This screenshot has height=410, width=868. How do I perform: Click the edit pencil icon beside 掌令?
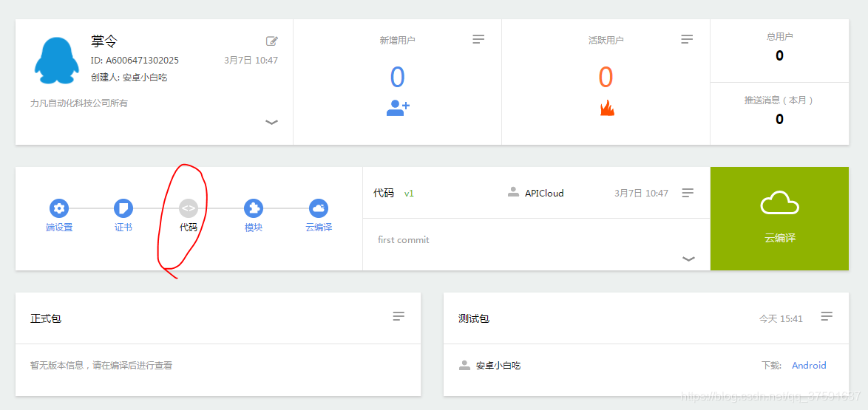pos(272,41)
